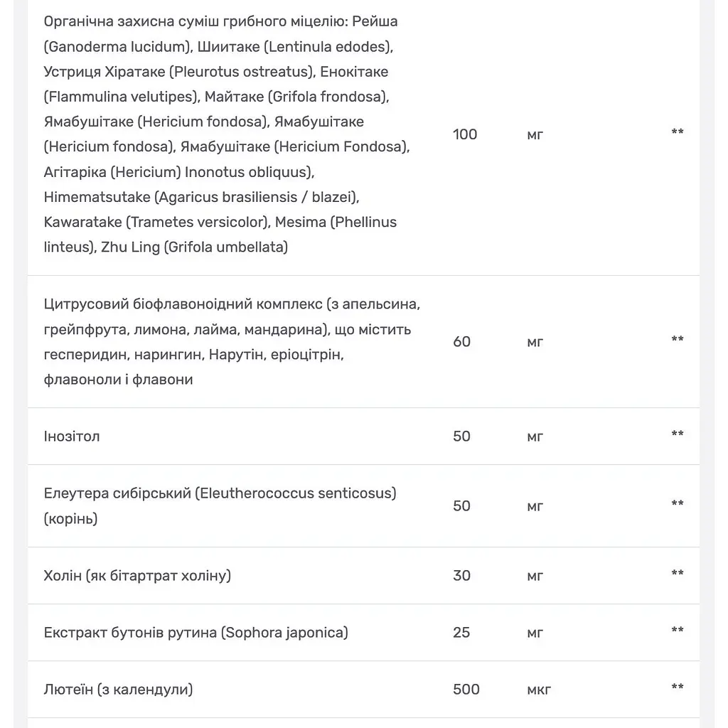The image size is (728, 728).
Task: Click the мг unit for Sophora japonica extract
Action: 535,633
